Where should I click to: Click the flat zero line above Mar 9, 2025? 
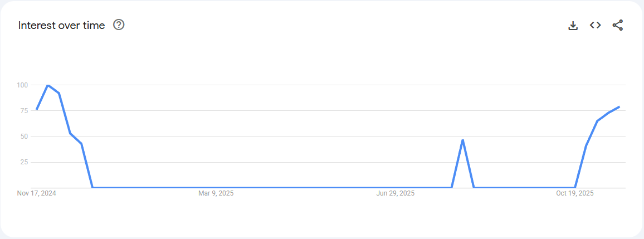(216, 188)
